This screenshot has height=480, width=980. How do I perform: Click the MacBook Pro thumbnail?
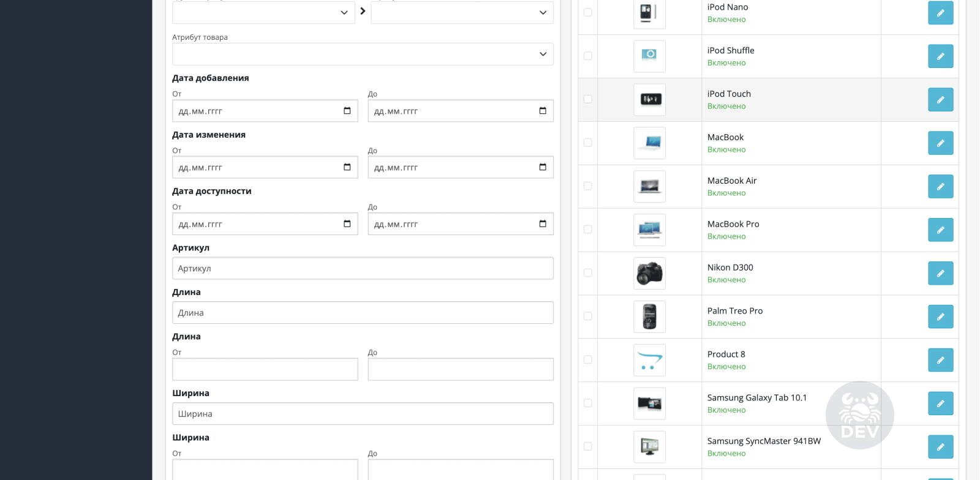[649, 230]
